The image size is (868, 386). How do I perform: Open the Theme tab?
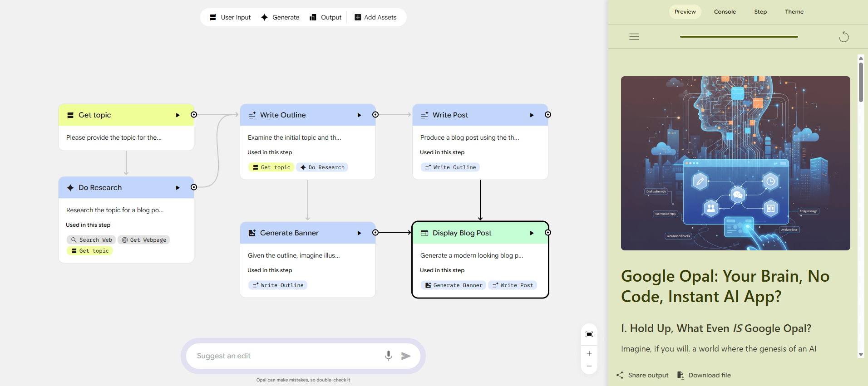tap(794, 12)
